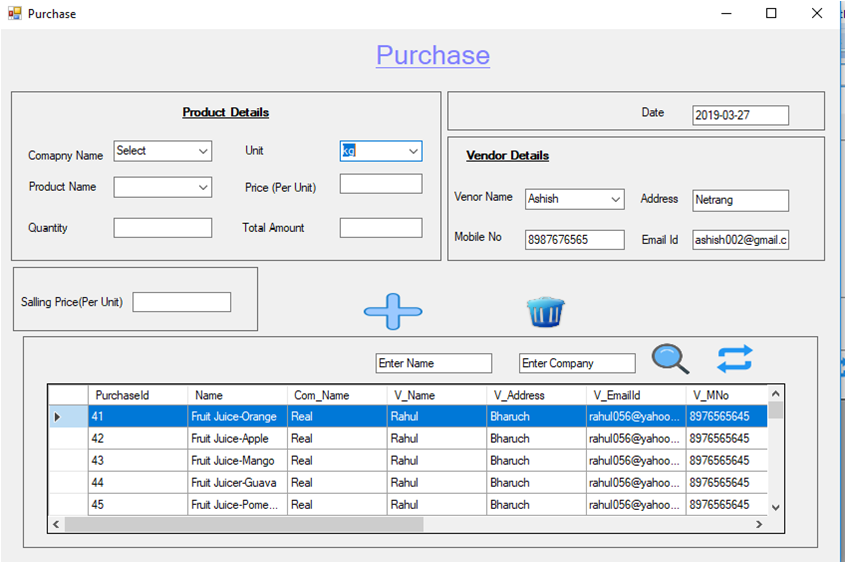
Task: Click the grid scroll down arrow
Action: coord(775,507)
